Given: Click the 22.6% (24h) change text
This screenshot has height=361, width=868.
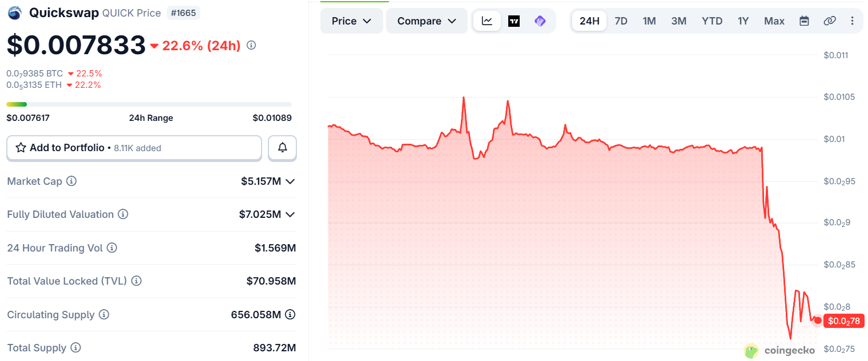Looking at the screenshot, I should pos(202,46).
